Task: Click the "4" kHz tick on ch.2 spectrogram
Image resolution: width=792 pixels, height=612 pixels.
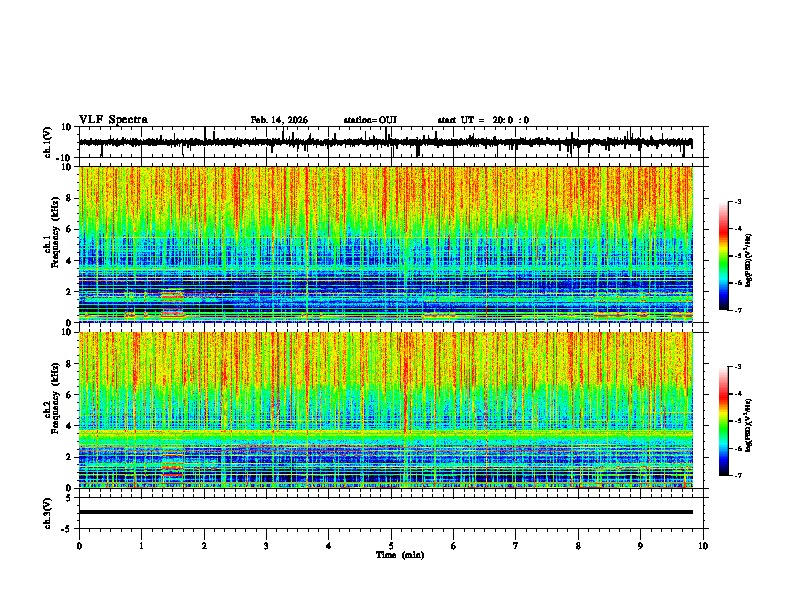Action: coord(69,426)
